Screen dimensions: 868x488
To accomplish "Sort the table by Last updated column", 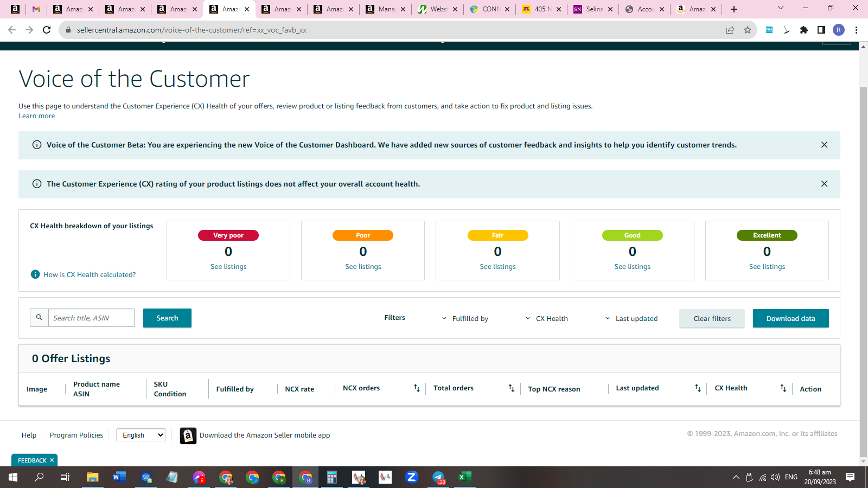I will (698, 388).
